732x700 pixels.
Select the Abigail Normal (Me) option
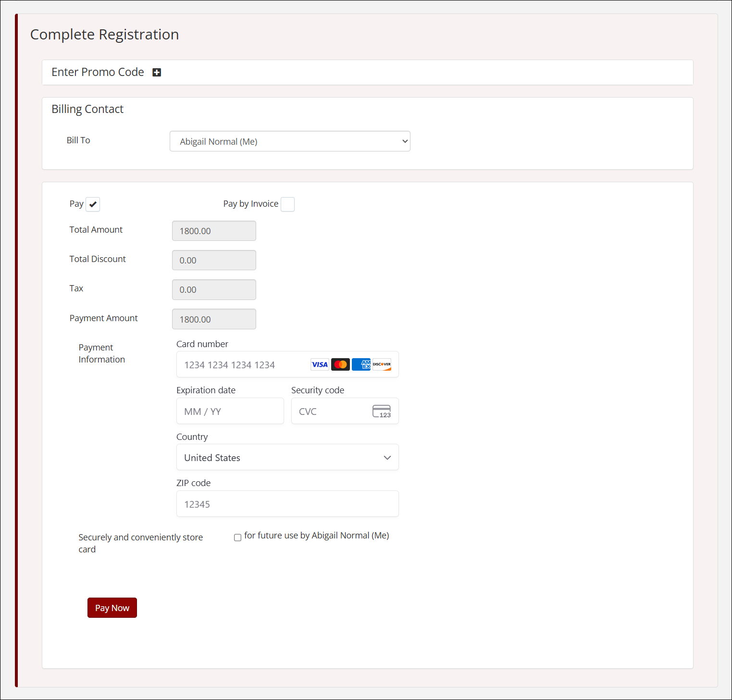click(x=290, y=141)
